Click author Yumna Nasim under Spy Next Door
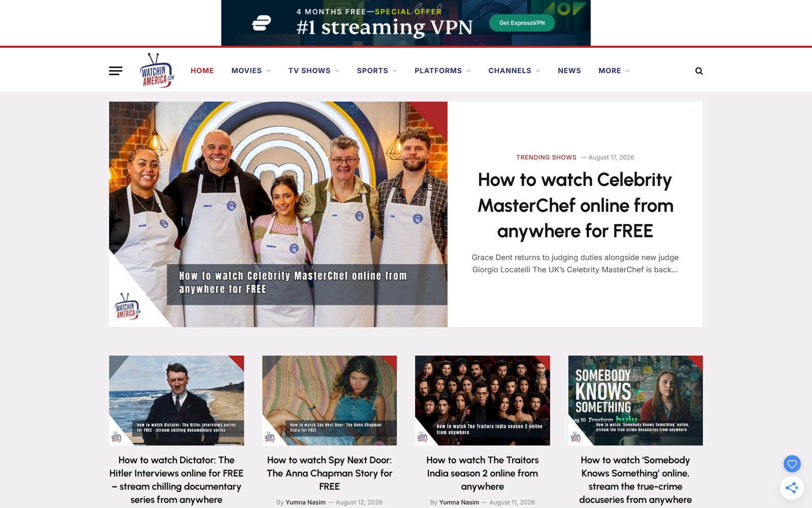Viewport: 812px width, 508px height. pos(306,502)
